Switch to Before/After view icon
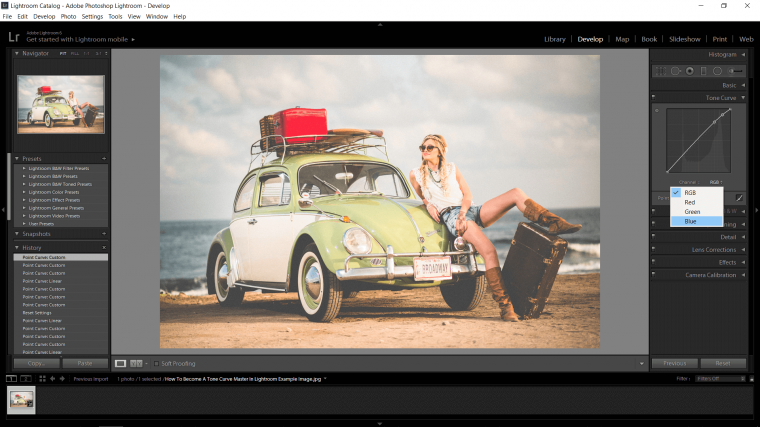760x427 pixels. pos(136,364)
